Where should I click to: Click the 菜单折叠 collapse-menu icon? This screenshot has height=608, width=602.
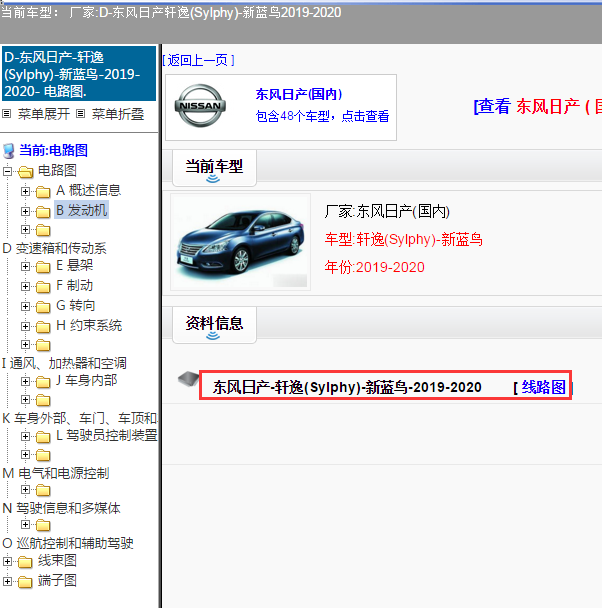coord(80,114)
